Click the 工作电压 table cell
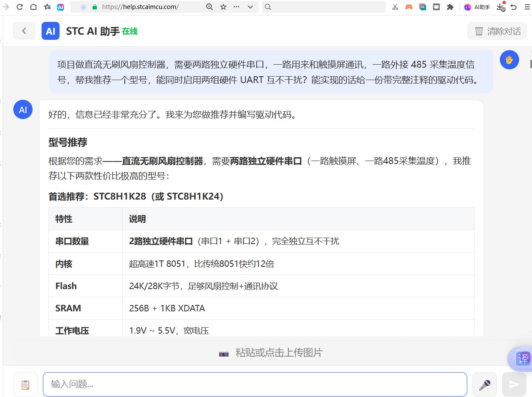This screenshot has width=532, height=397. click(x=85, y=328)
